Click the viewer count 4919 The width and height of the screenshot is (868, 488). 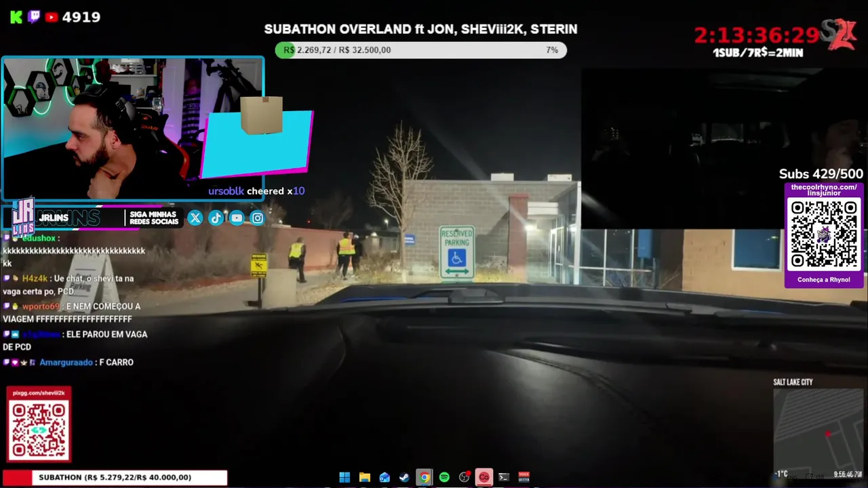[x=81, y=17]
